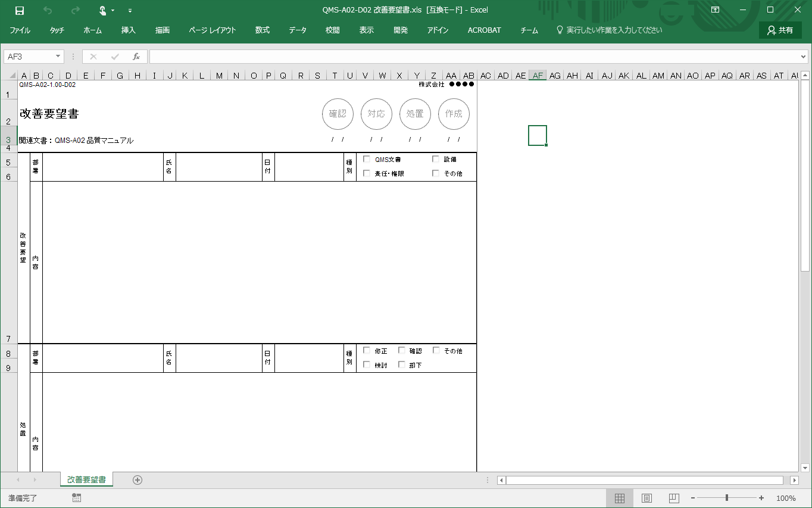Image resolution: width=812 pixels, height=508 pixels.
Task: Open the 挿入 ribbon tab
Action: click(x=129, y=30)
